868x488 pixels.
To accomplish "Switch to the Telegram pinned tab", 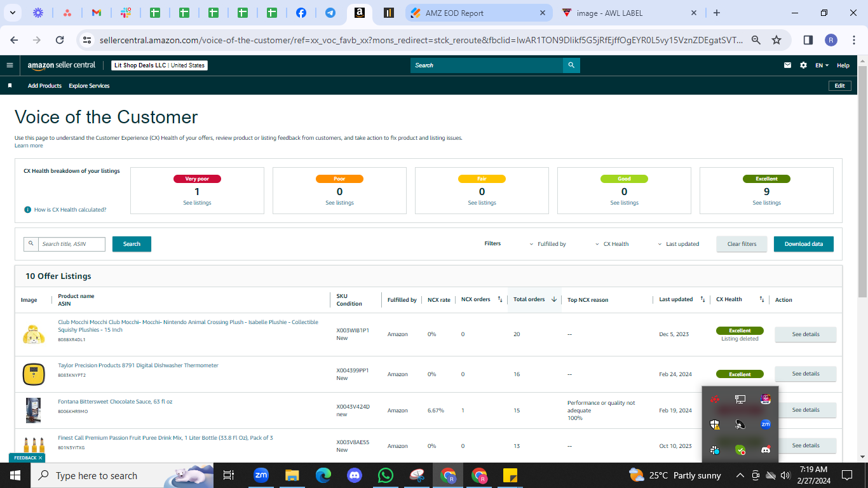I will point(330,13).
